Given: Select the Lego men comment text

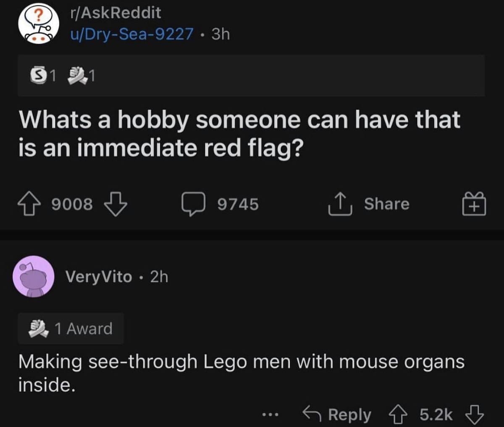Looking at the screenshot, I should tap(241, 373).
